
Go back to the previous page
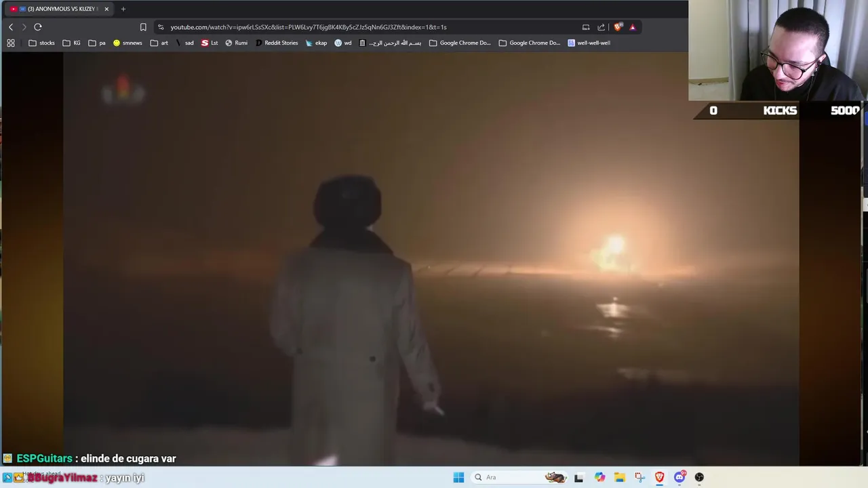tap(11, 27)
